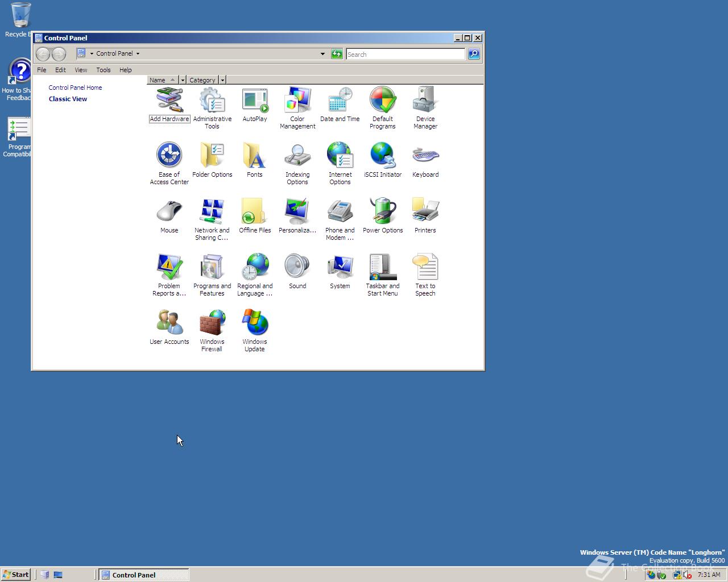Image resolution: width=728 pixels, height=582 pixels.
Task: Click the volume icon in the system tray
Action: [688, 575]
